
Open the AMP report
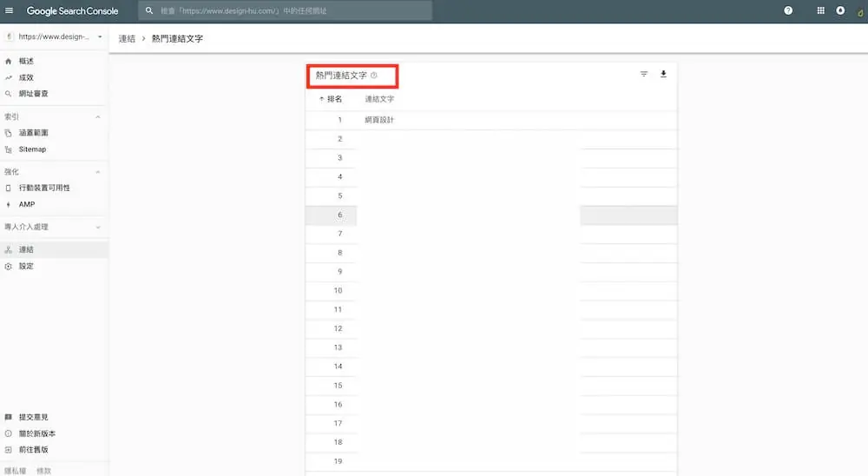(27, 204)
